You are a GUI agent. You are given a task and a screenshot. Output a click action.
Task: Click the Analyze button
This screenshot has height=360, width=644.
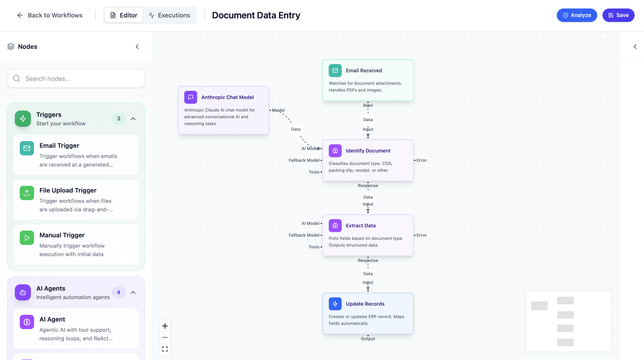pyautogui.click(x=577, y=15)
